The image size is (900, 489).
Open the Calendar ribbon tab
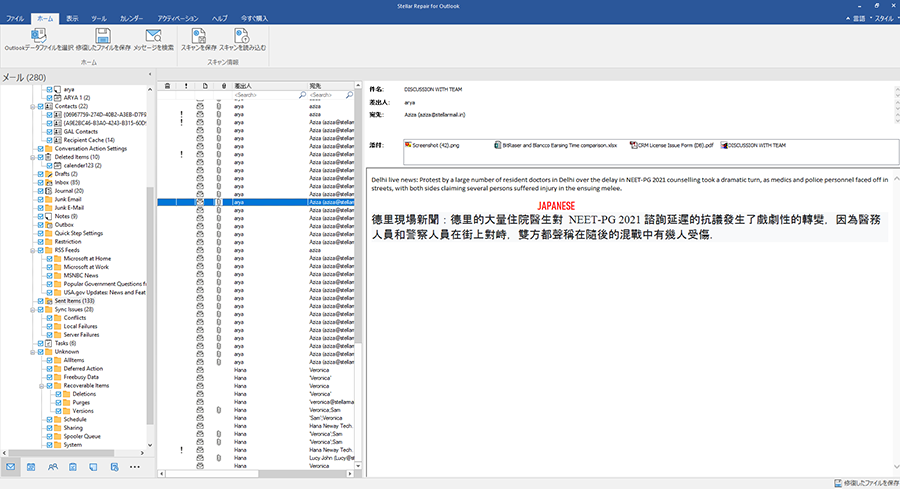[x=131, y=18]
